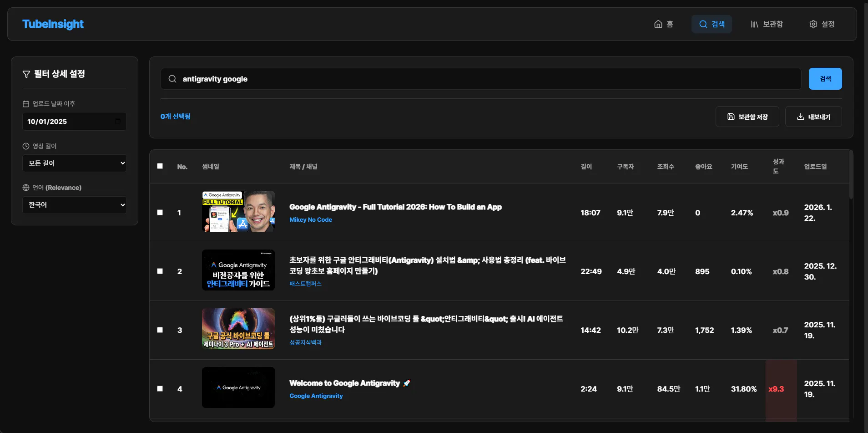Click the blue 검색 search button

coord(825,79)
